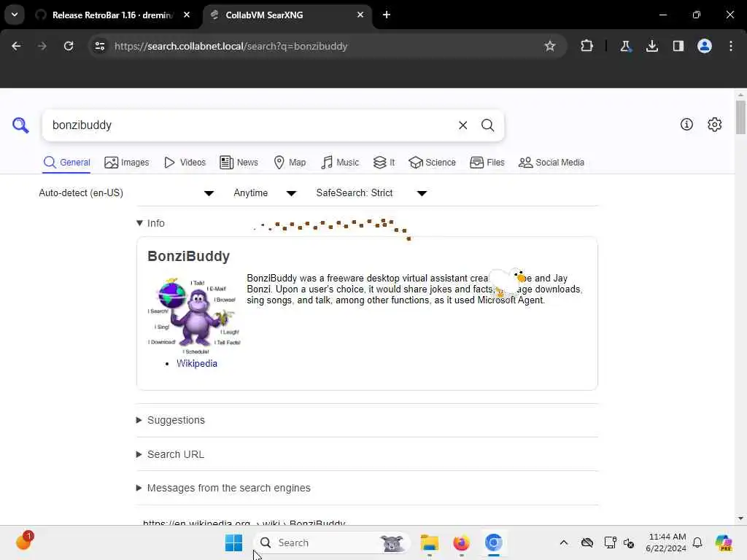The image size is (747, 560).
Task: Open the notifications bell icon
Action: click(x=697, y=542)
